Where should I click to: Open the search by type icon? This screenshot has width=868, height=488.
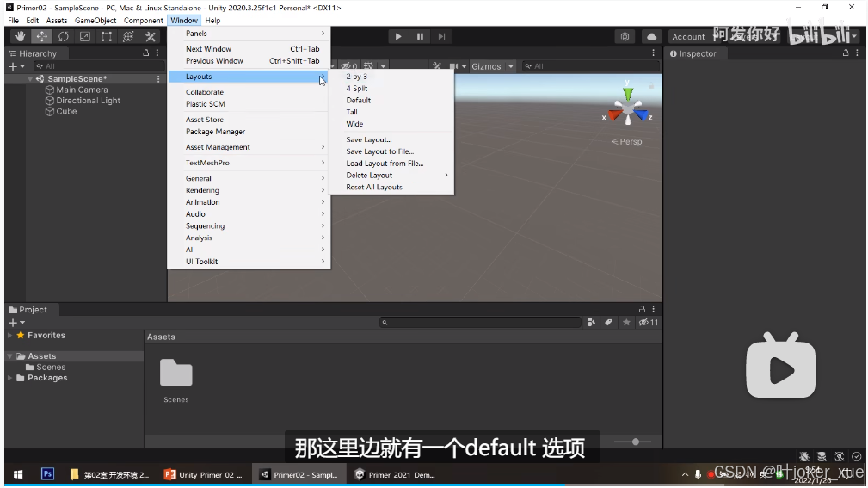pos(591,323)
